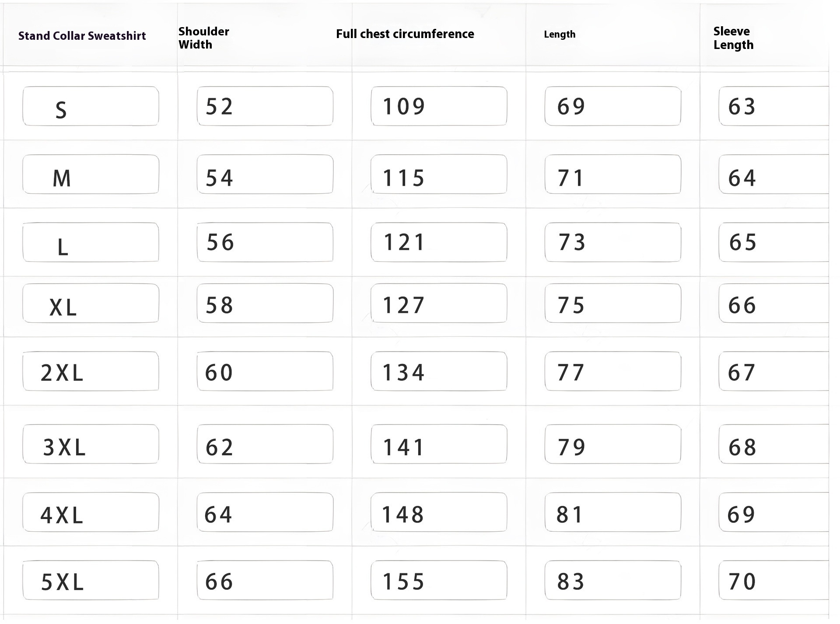Select the 2XL size box
840x624 pixels.
[x=91, y=371]
